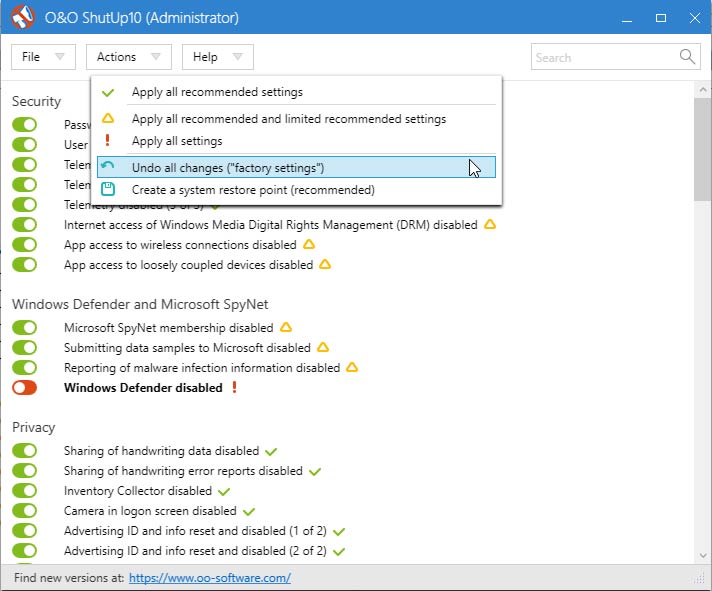Click yellow triangle beside loosely coupled devices

(x=325, y=264)
